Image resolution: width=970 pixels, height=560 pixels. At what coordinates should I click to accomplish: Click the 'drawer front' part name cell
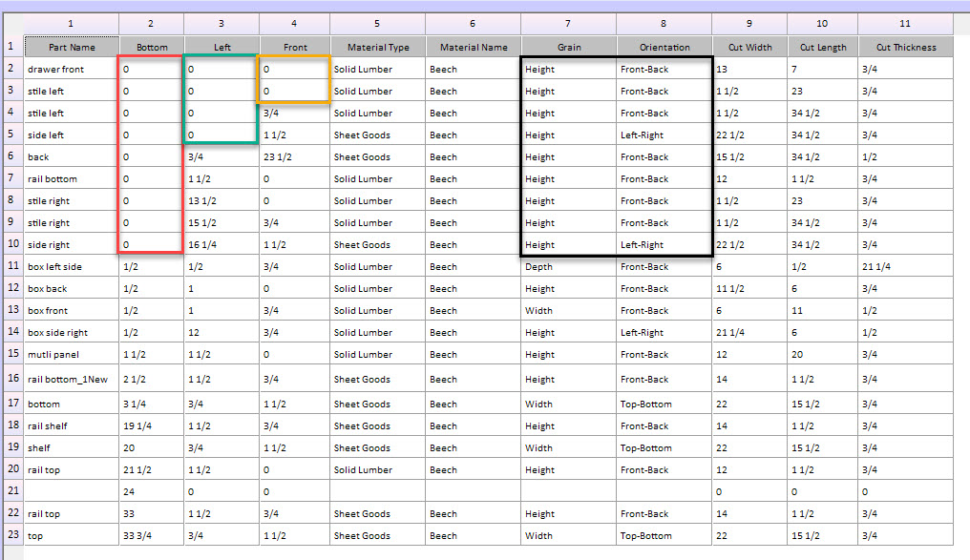[72, 69]
